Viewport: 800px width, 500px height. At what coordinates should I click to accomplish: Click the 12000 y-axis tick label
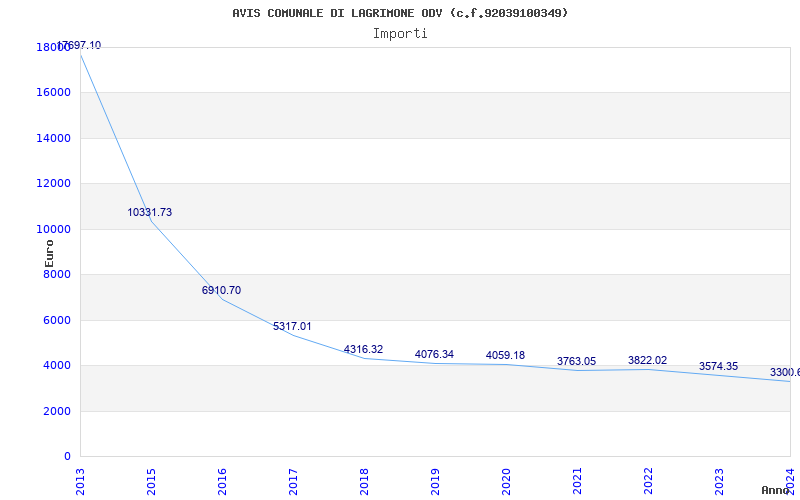[x=53, y=184]
